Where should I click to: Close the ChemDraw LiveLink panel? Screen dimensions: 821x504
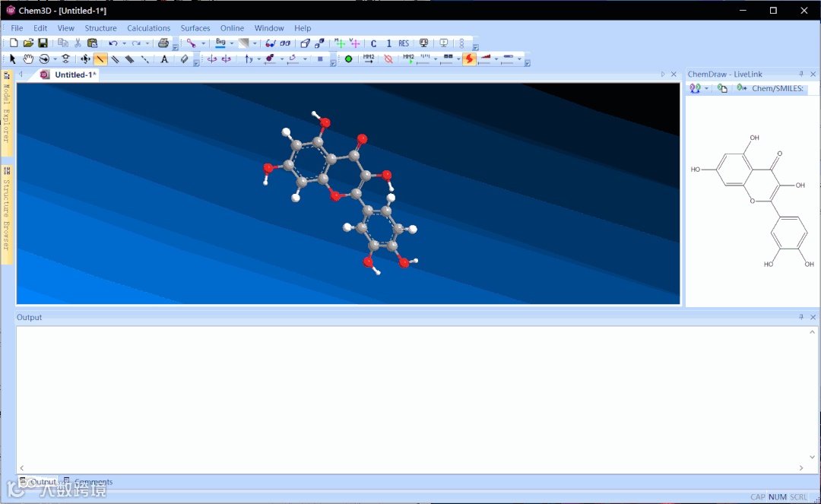click(813, 74)
